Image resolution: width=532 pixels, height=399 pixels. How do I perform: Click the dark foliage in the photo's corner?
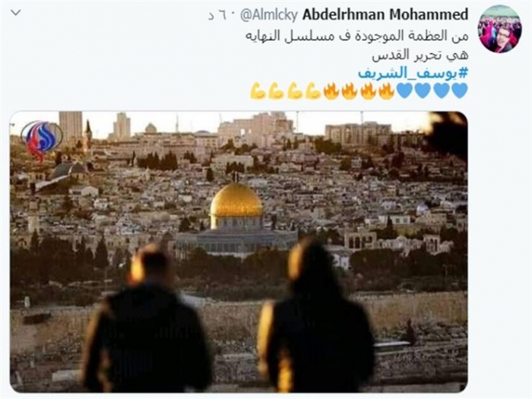point(446,134)
